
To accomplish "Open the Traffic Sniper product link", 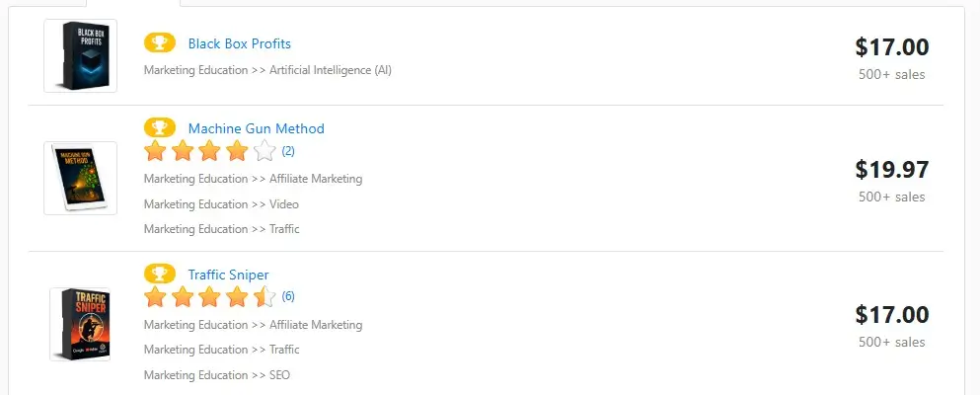I will click(228, 275).
